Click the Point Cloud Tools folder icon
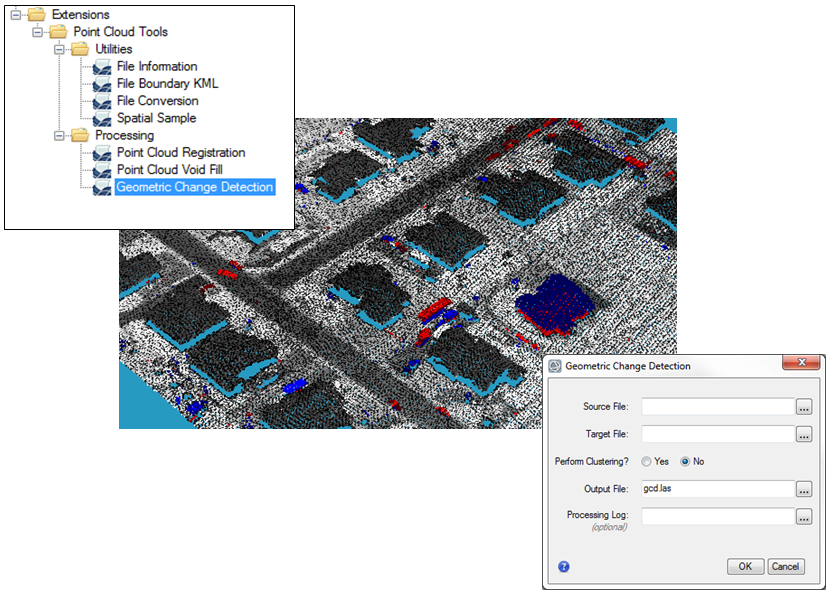The width and height of the screenshot is (832, 598). pos(57,31)
